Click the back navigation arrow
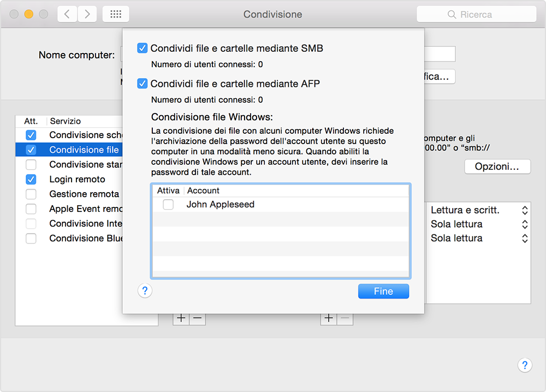This screenshot has height=392, width=546. (67, 15)
